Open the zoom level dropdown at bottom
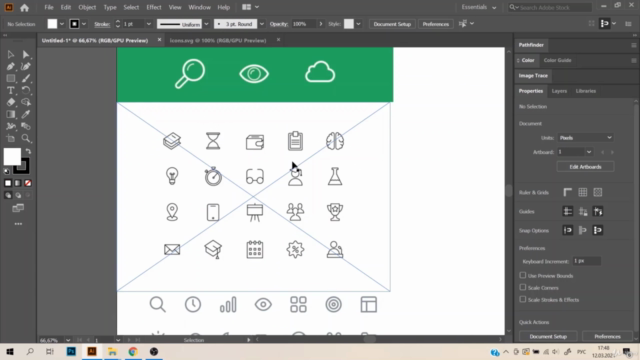The width and height of the screenshot is (640, 360). pos(68,340)
